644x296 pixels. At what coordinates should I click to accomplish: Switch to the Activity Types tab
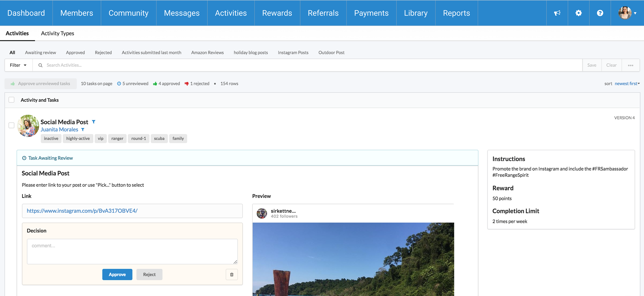[x=57, y=33]
